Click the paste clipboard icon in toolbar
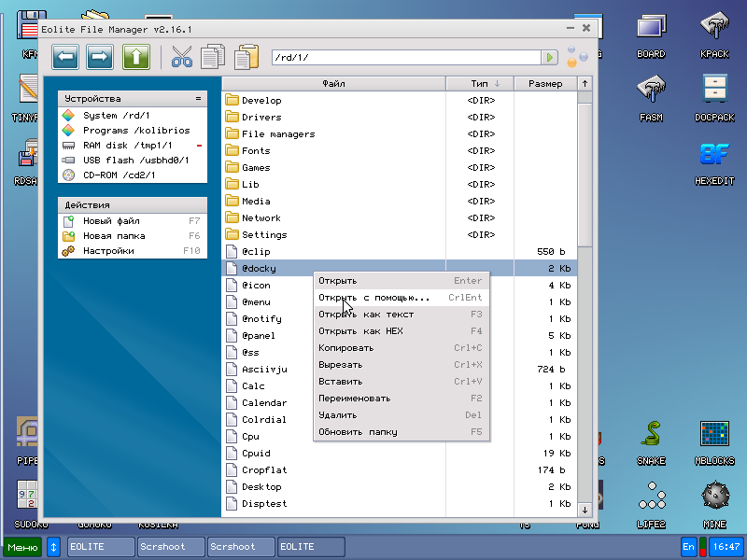Screen dimensions: 747x560 pos(247,57)
